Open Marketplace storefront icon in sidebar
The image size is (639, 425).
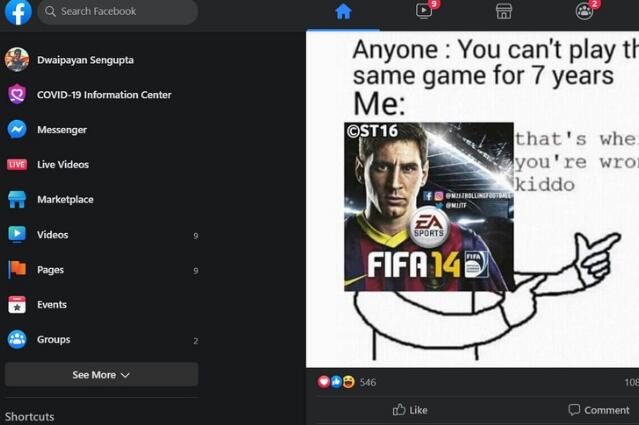pos(17,199)
